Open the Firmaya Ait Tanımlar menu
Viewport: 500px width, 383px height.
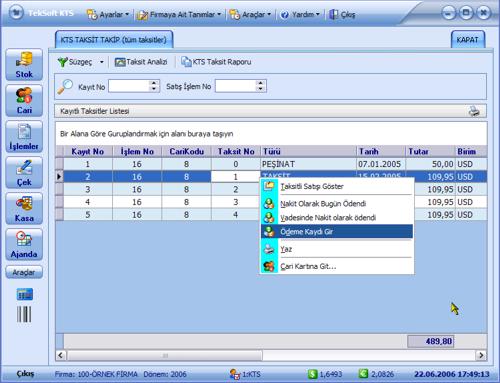(179, 14)
